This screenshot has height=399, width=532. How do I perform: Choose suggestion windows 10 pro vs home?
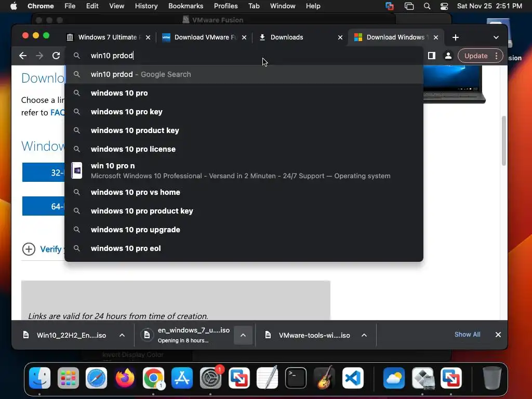tap(244, 192)
